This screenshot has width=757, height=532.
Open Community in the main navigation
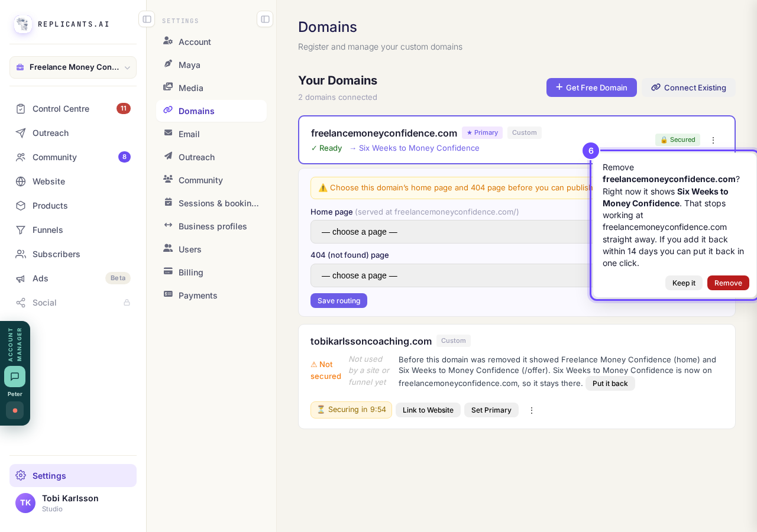pyautogui.click(x=73, y=157)
